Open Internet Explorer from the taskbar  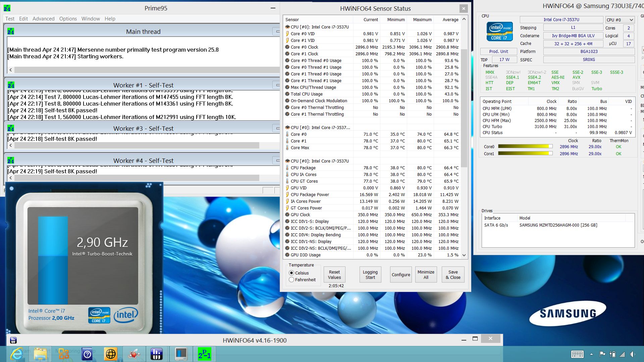pyautogui.click(x=17, y=354)
